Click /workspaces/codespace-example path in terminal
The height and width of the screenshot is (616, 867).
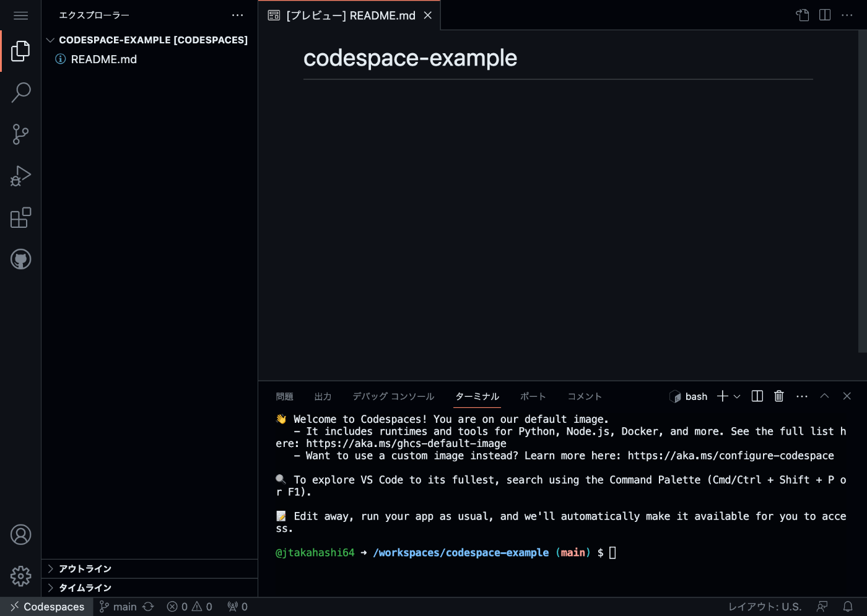click(461, 553)
